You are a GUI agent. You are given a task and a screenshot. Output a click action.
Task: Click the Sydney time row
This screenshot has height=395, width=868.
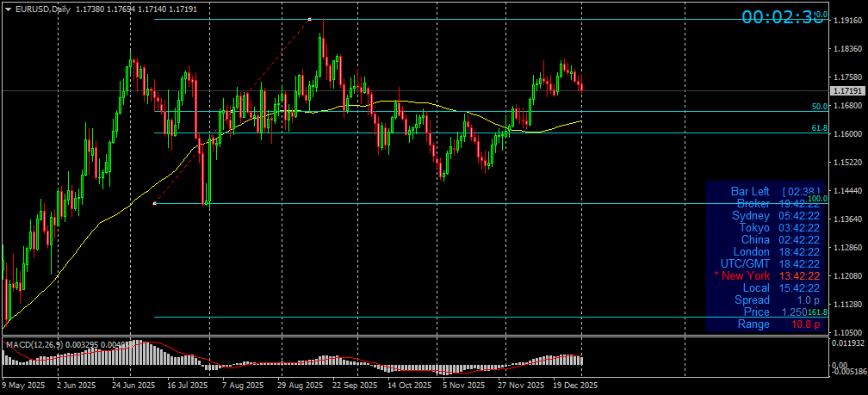tap(775, 216)
